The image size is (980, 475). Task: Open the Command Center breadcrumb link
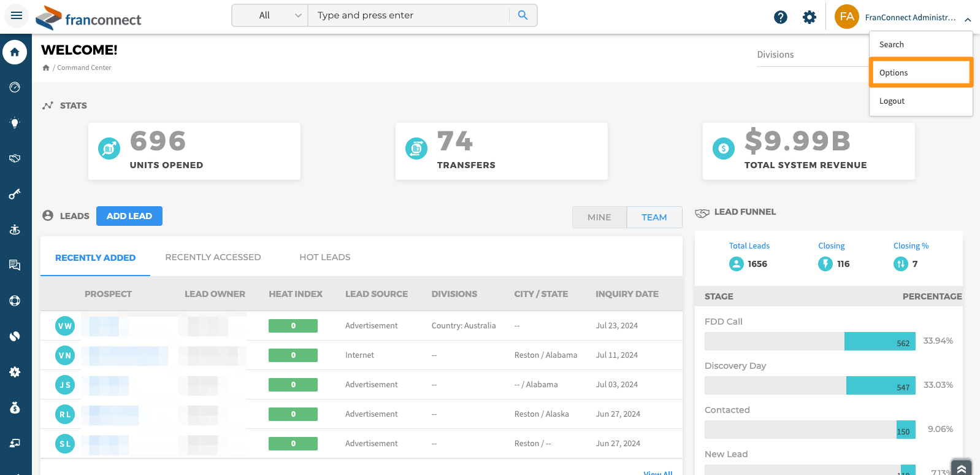84,68
